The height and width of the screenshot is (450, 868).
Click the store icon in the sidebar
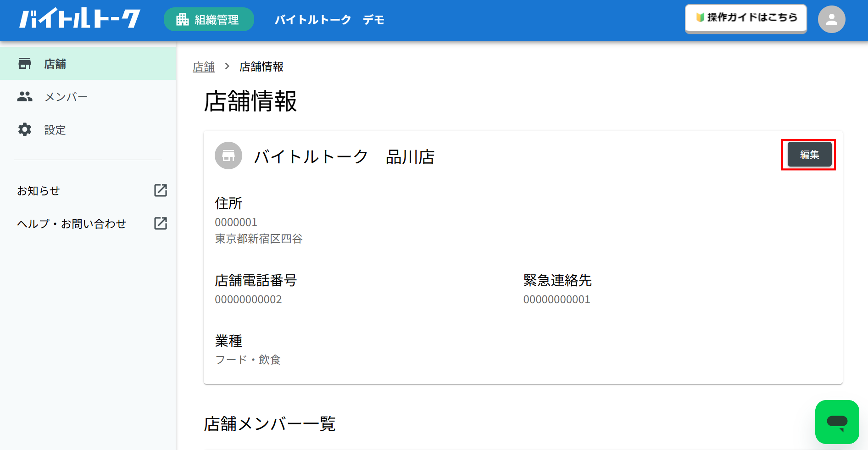click(x=25, y=64)
